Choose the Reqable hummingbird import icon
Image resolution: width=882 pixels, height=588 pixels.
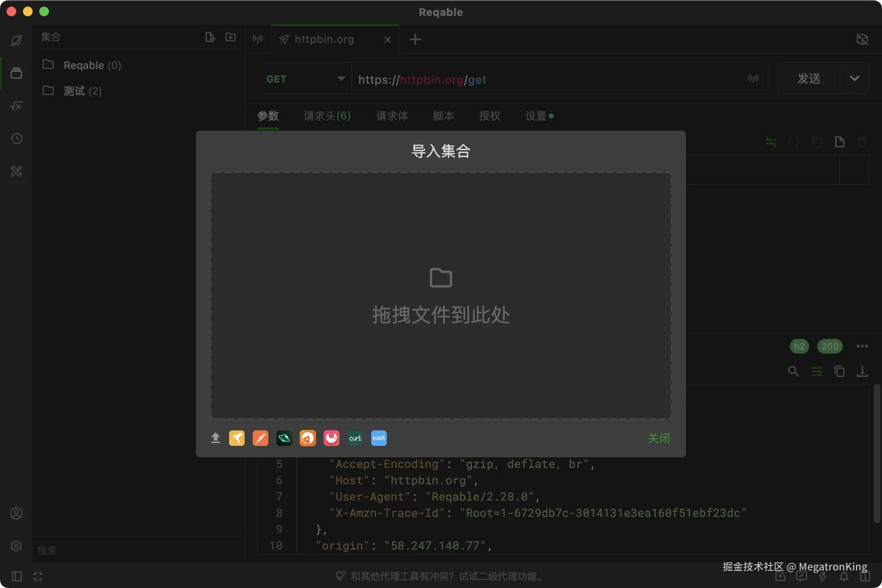click(x=237, y=438)
